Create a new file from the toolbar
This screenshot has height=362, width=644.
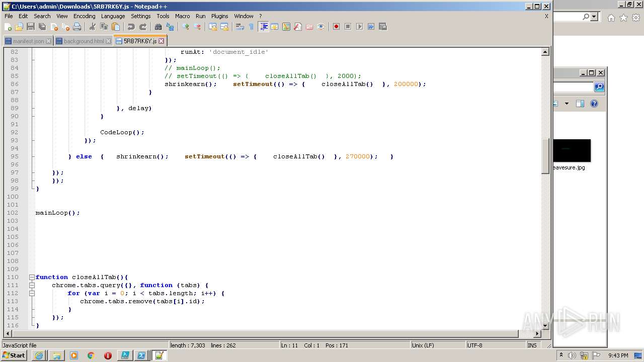click(x=8, y=27)
